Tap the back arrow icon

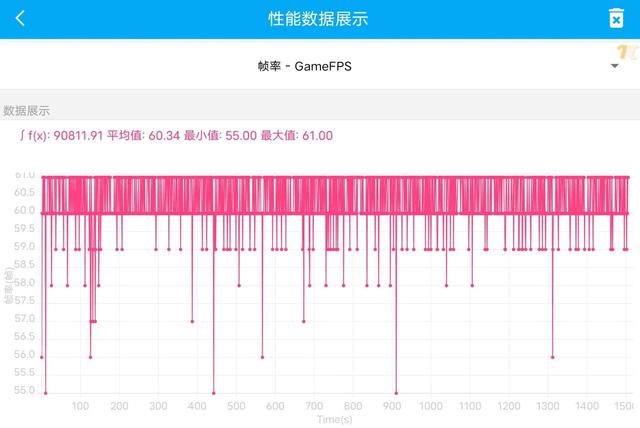[20, 18]
